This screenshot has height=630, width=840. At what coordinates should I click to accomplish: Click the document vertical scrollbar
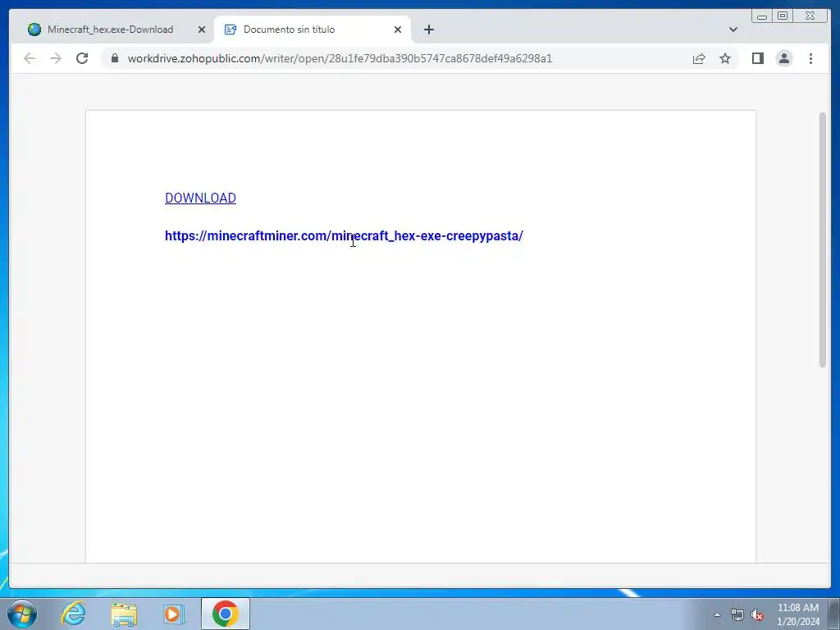822,240
